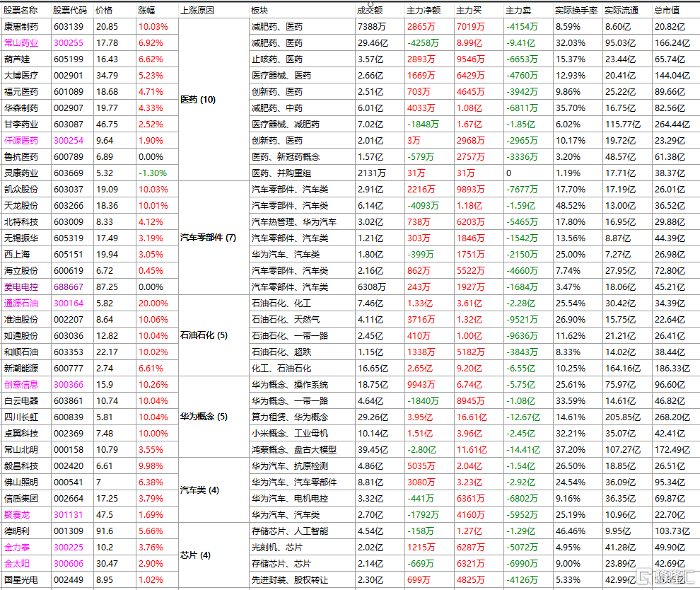Select stock name 大博医疗

(x=21, y=76)
